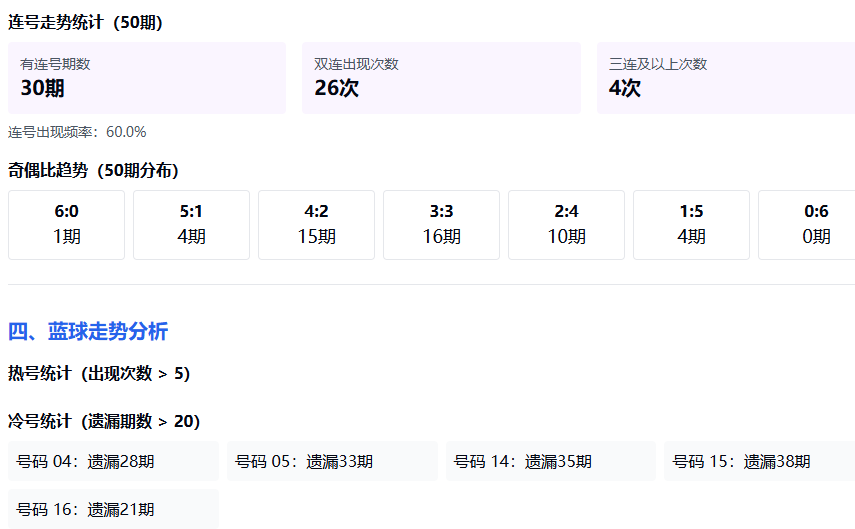Select the 0:6 ratio box
The image size is (855, 529).
[806, 225]
